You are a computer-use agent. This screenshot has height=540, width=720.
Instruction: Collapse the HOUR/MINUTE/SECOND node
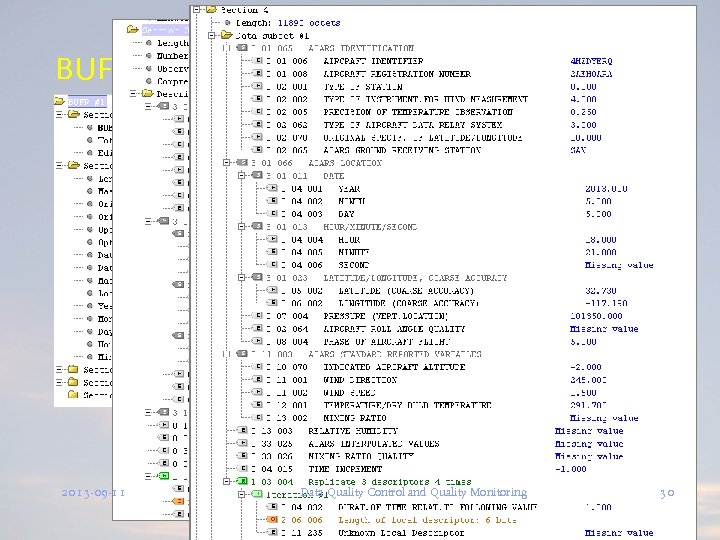tap(242, 227)
